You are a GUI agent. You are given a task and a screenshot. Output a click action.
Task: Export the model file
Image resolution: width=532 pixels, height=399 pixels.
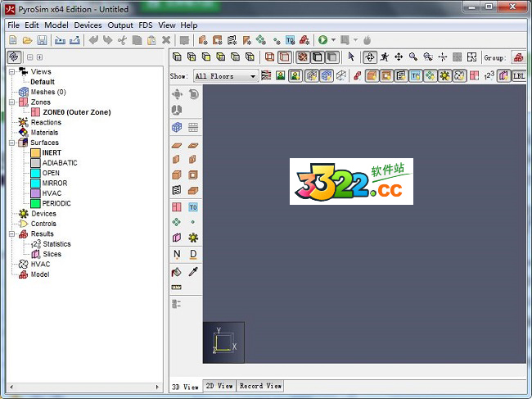(x=74, y=40)
